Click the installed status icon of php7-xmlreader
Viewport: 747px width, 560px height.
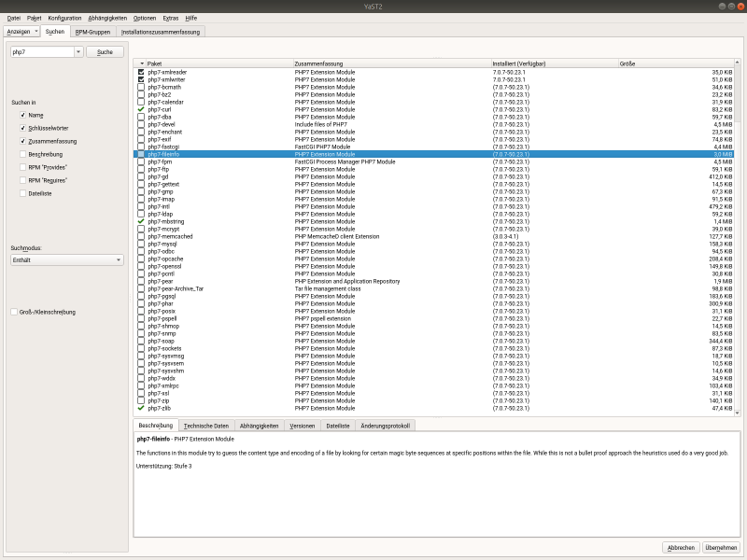point(141,73)
